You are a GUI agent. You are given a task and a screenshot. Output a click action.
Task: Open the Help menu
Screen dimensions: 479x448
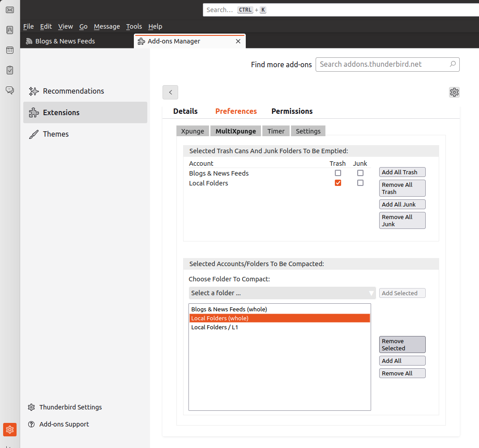pyautogui.click(x=155, y=26)
